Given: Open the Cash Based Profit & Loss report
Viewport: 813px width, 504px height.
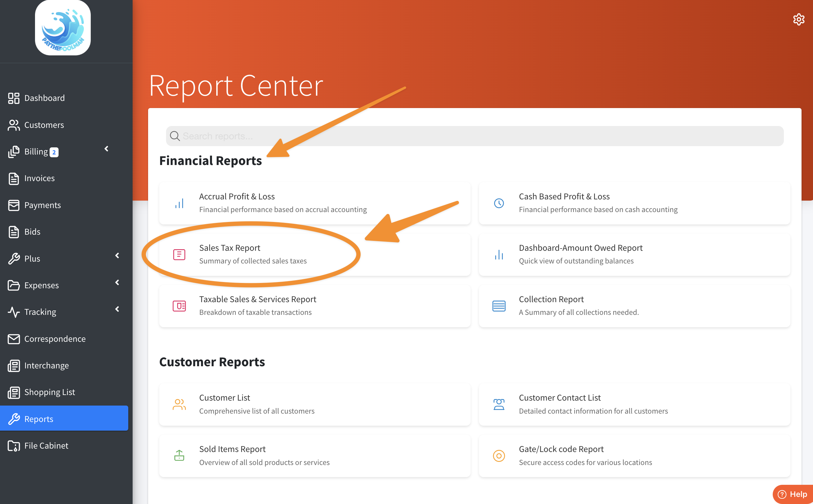Looking at the screenshot, I should tap(634, 203).
